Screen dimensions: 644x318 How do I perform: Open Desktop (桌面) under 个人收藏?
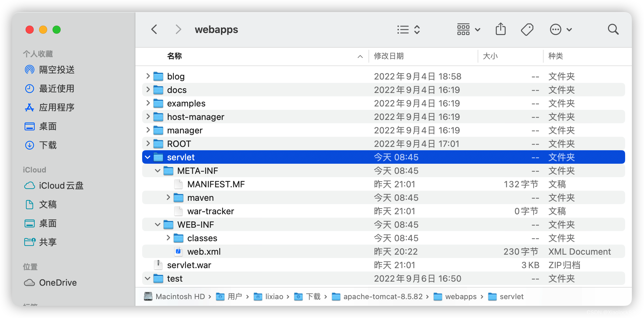tap(41, 126)
